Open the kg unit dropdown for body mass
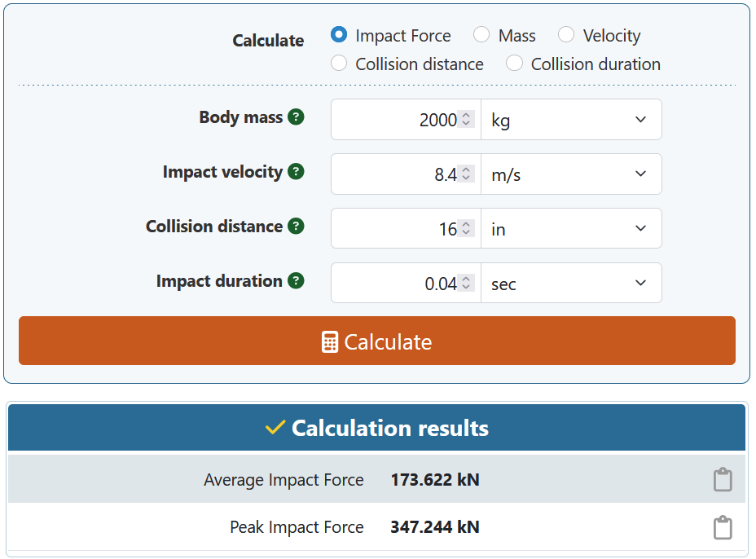This screenshot has height=559, width=756. point(570,120)
